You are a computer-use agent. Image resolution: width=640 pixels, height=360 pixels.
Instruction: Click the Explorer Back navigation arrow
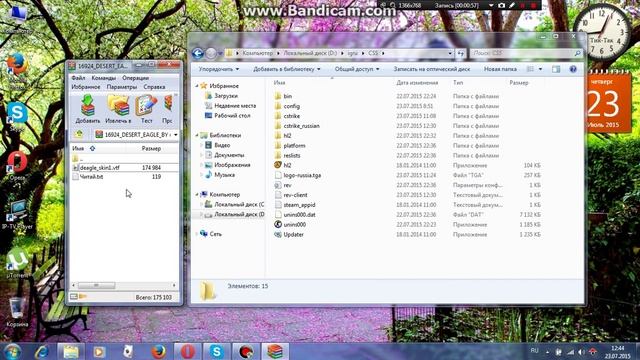pos(198,53)
